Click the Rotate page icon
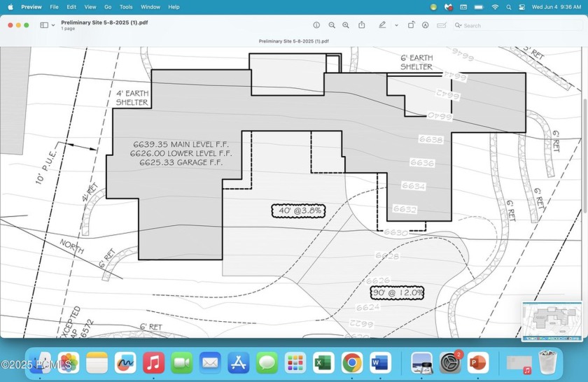Image resolution: width=588 pixels, height=382 pixels. coord(410,25)
